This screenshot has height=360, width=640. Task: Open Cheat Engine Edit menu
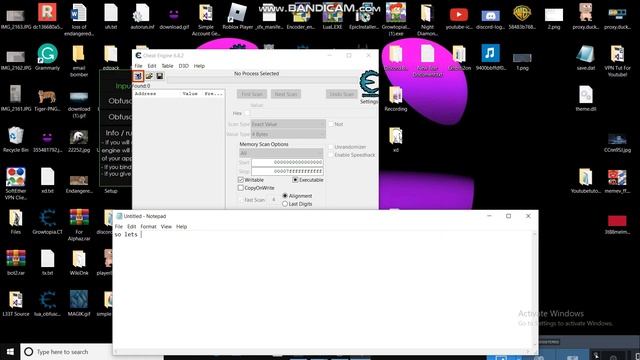point(152,66)
